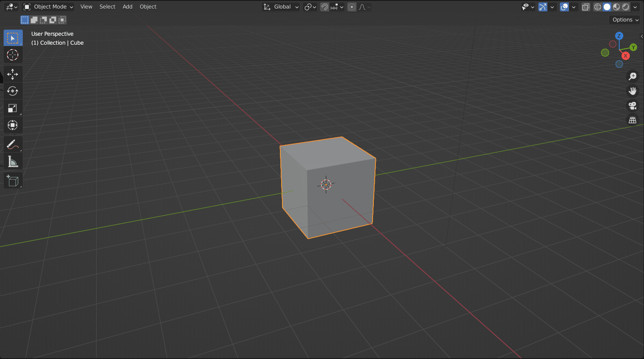Set selection mode to new selection
The image size is (644, 359).
(25, 19)
